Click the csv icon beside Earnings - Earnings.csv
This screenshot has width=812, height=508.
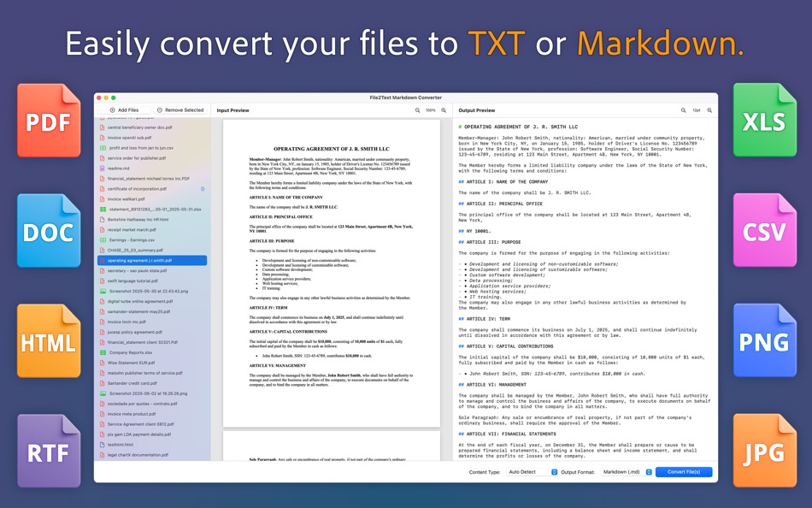coord(103,240)
